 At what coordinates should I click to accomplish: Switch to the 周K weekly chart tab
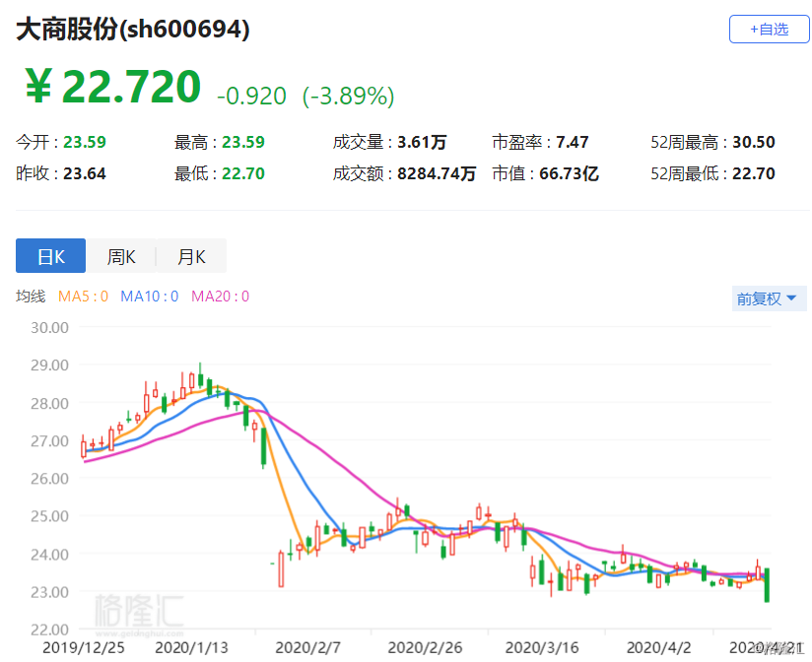click(x=120, y=256)
